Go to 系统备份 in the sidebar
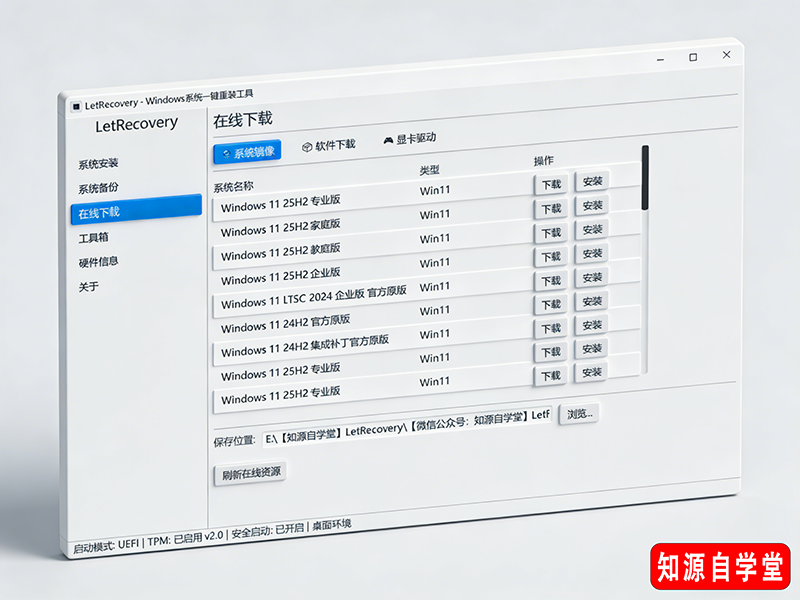800x600 pixels. click(99, 188)
